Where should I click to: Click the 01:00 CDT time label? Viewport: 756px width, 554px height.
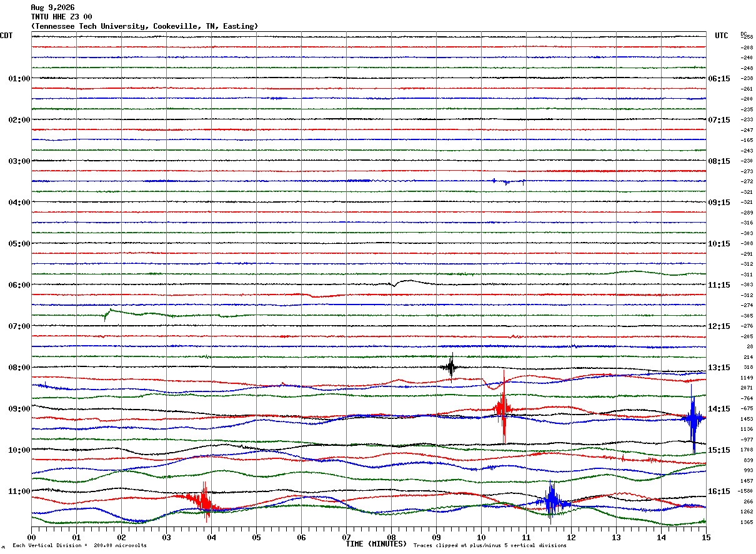[x=19, y=79]
